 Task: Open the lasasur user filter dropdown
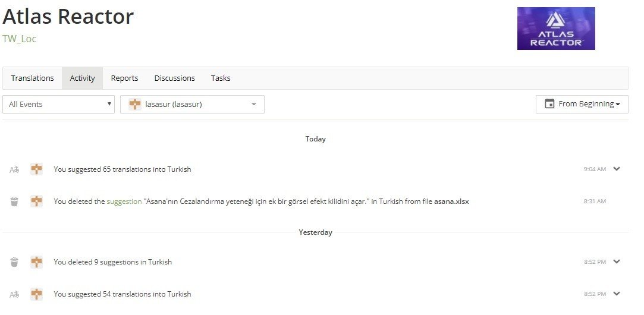tap(192, 105)
